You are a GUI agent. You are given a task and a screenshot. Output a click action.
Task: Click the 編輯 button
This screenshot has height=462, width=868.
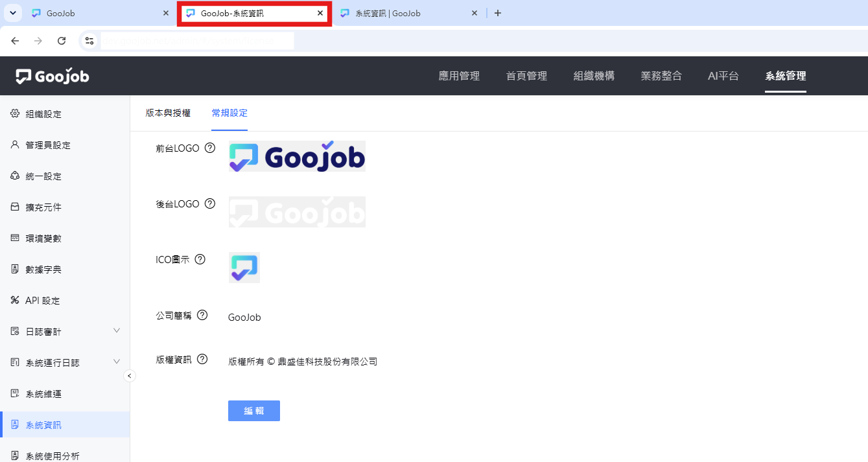pyautogui.click(x=254, y=411)
